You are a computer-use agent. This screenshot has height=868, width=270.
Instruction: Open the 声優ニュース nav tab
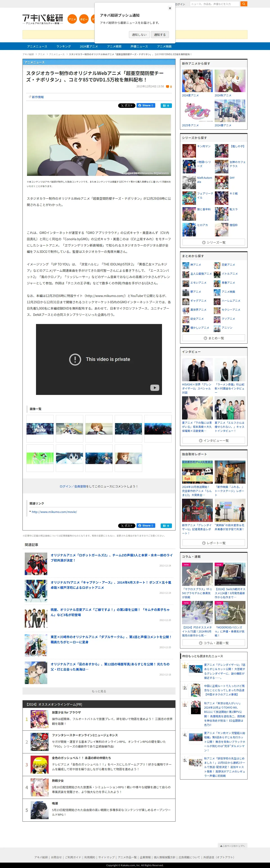[x=139, y=47]
